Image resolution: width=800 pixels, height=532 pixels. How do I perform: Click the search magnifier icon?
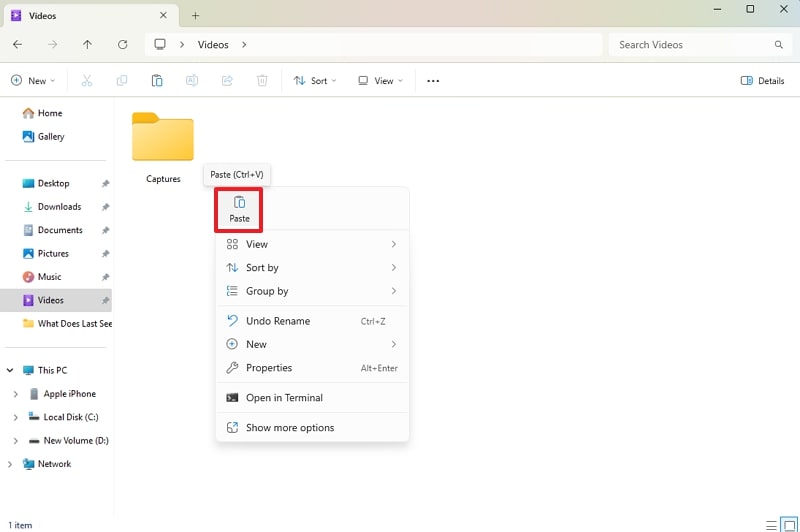pyautogui.click(x=779, y=44)
